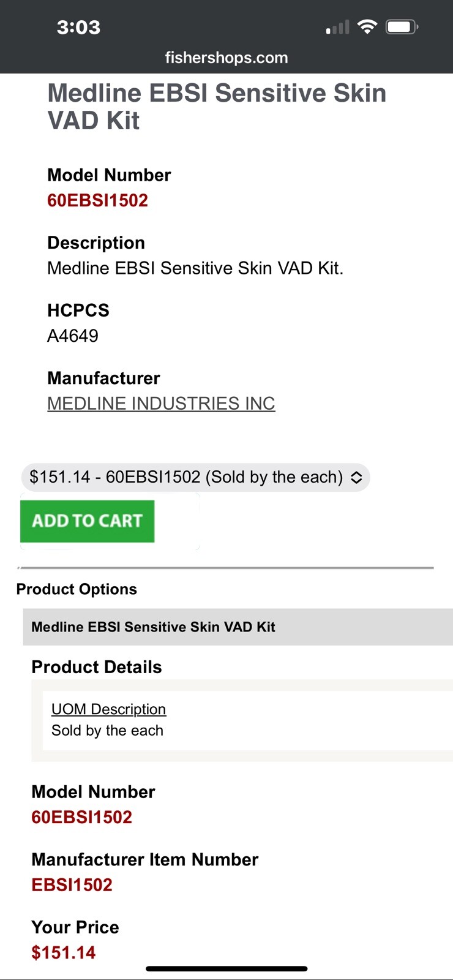
Task: Tap the product title Medline EBSI Sensitive Skin VAD Kit
Action: tap(217, 105)
